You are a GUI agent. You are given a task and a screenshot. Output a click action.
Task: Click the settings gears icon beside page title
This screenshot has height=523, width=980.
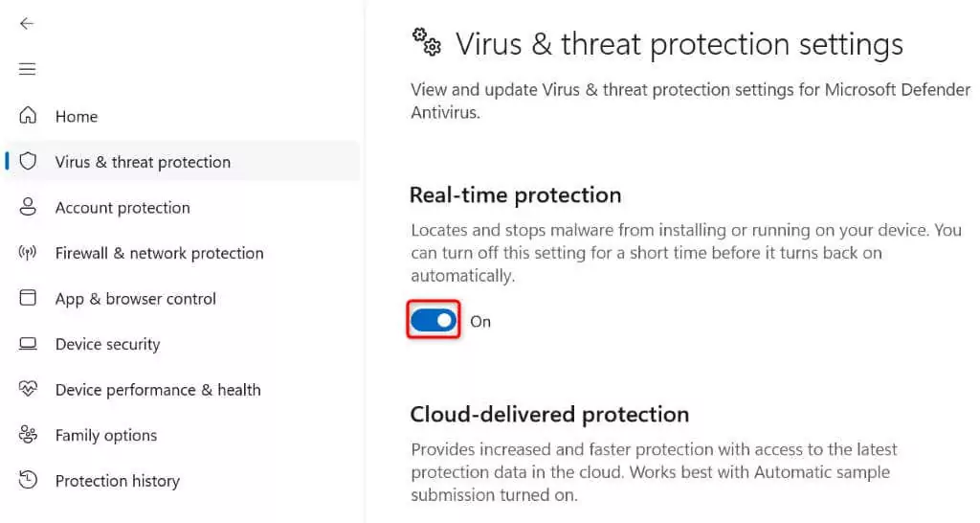point(427,42)
